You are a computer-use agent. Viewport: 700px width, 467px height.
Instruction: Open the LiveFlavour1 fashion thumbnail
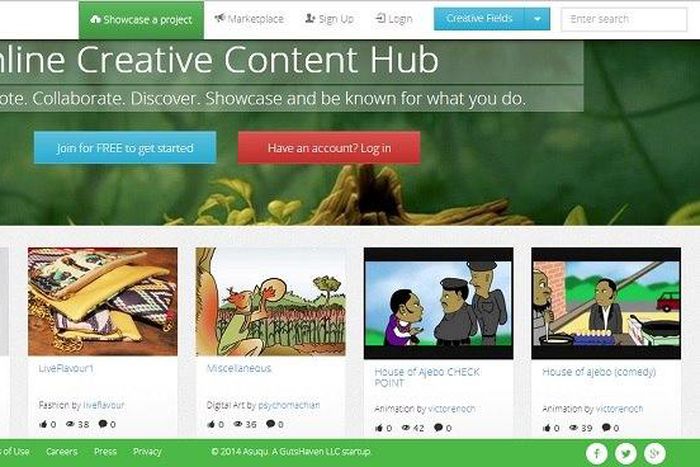(x=103, y=302)
